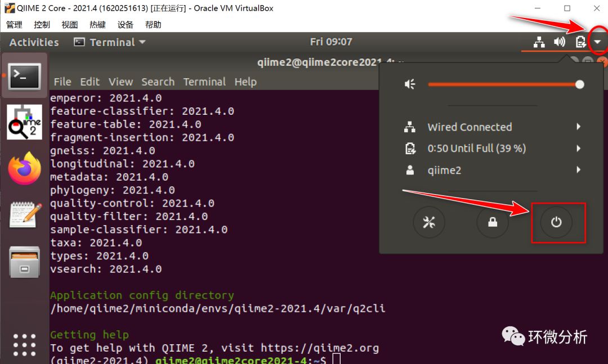Open the Terminal icon in the dock
Screen dimensions: 608x364
point(24,77)
